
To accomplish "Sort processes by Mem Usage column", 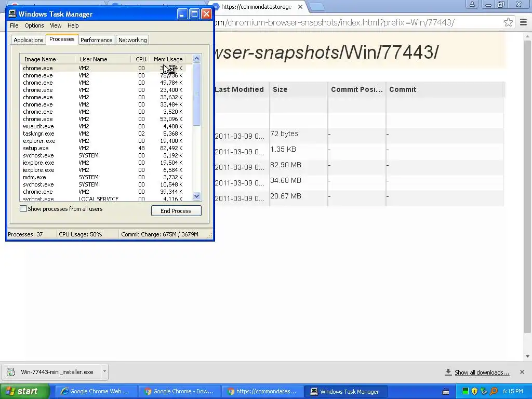I will pyautogui.click(x=168, y=59).
